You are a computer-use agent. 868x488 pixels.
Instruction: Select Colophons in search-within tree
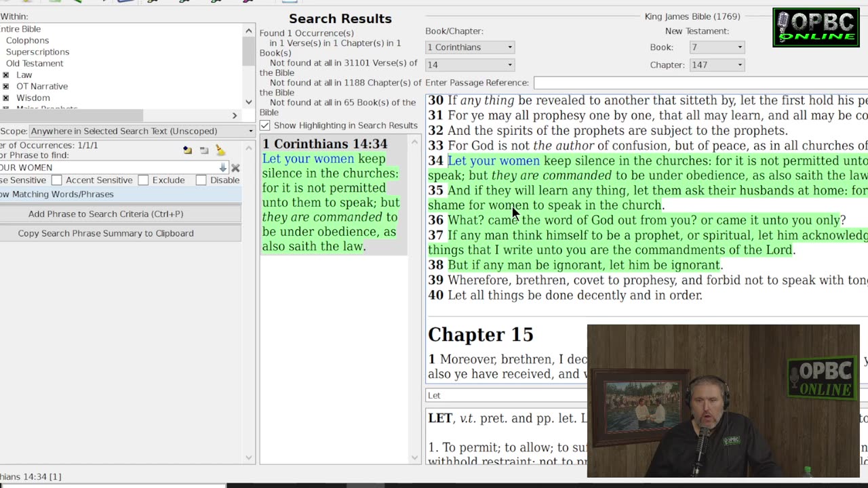click(x=27, y=41)
